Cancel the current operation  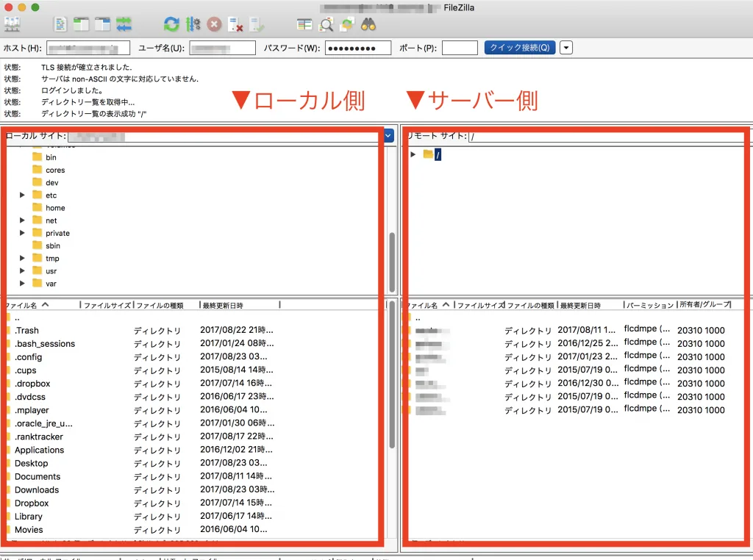click(214, 24)
